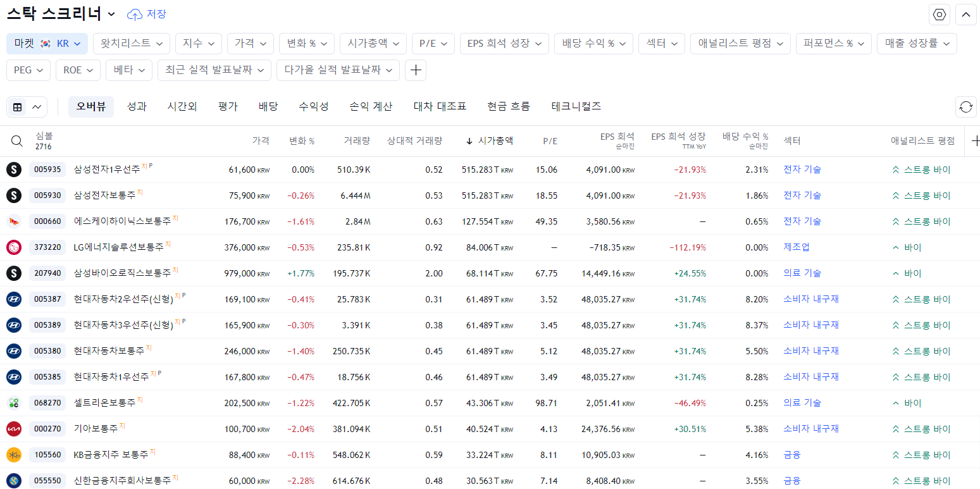
Task: Expand the 왓치리스트 filter
Action: (132, 44)
